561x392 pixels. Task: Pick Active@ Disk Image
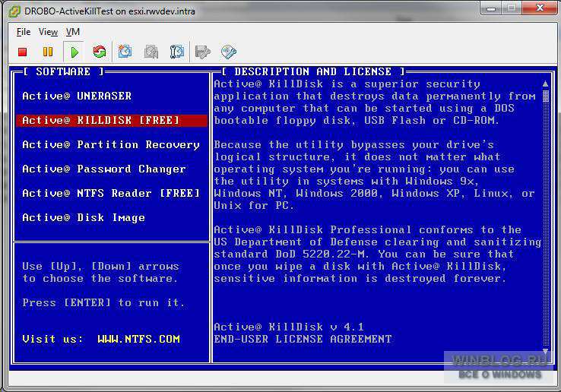(x=84, y=217)
